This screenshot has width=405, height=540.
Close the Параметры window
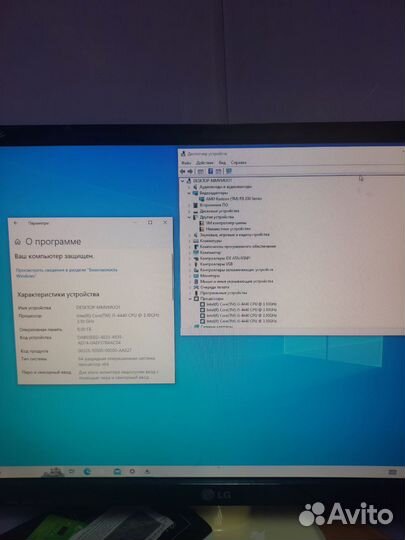click(165, 222)
